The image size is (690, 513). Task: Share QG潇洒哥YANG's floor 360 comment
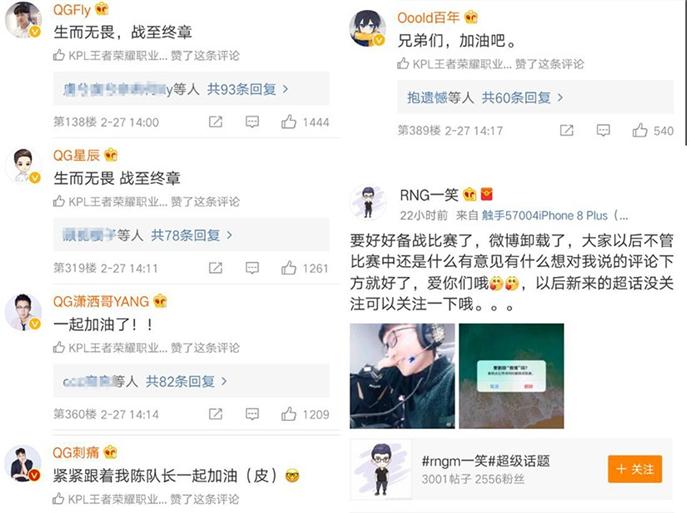click(x=215, y=414)
